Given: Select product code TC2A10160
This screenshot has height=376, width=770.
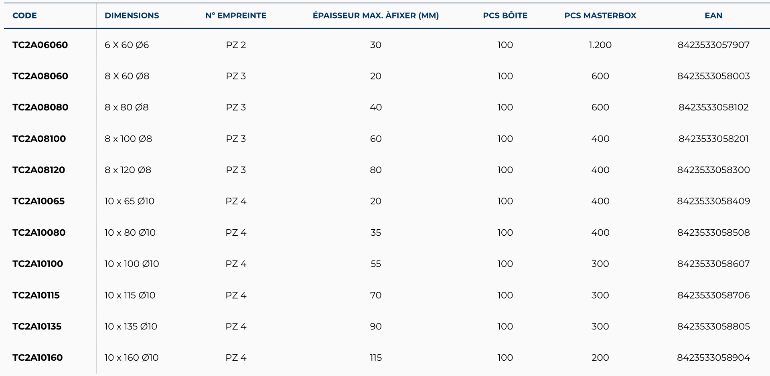Looking at the screenshot, I should click(38, 358).
